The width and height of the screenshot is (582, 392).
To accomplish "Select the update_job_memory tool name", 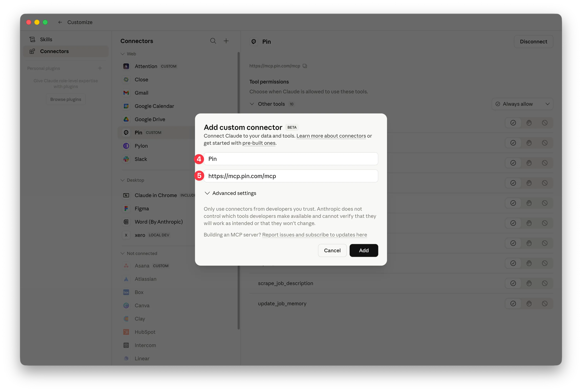I will [282, 303].
